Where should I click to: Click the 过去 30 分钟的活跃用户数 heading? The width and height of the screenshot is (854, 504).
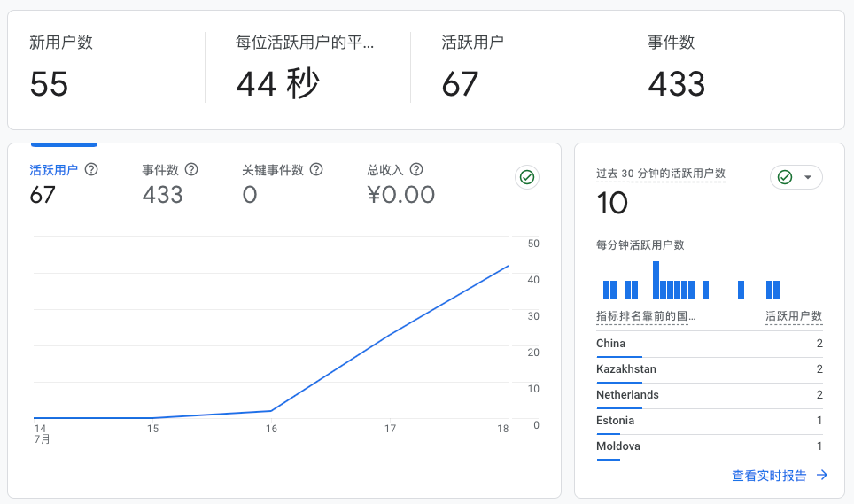(661, 174)
